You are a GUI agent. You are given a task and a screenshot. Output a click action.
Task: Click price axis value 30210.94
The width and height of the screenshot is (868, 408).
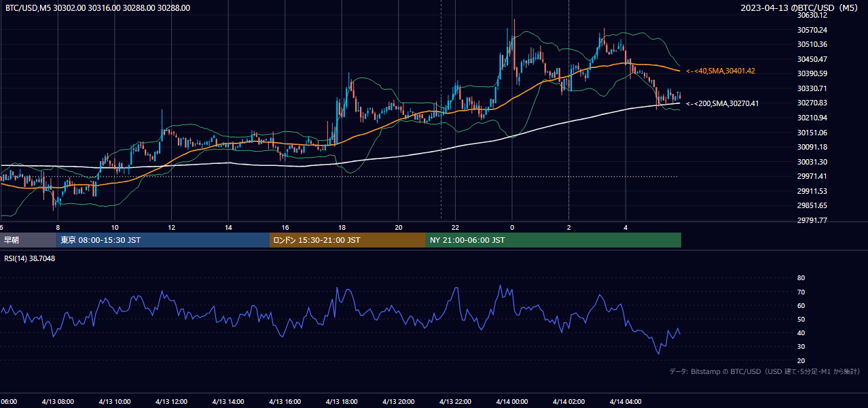point(812,118)
